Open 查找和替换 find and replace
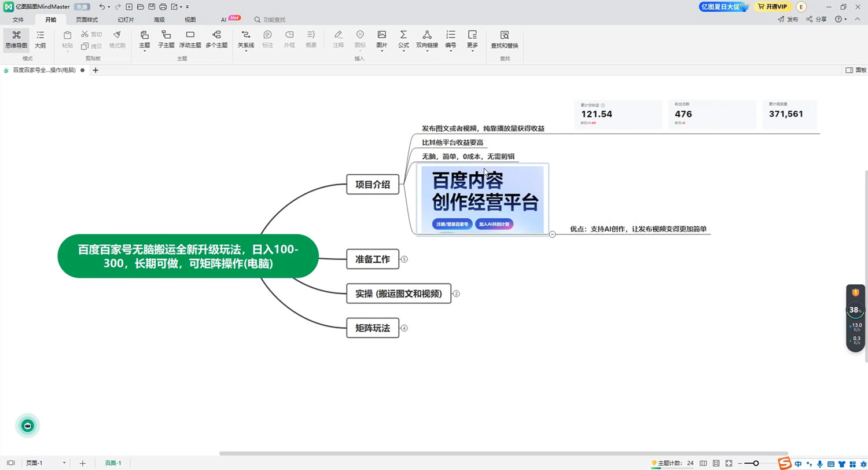868x470 pixels. 504,41
